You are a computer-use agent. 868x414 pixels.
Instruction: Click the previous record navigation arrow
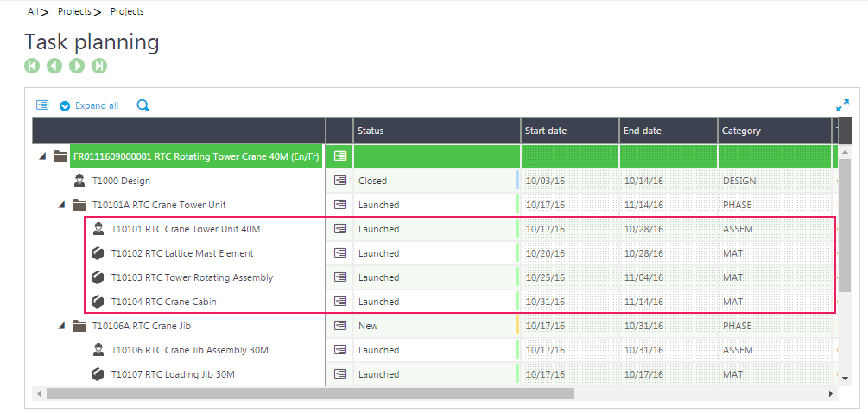click(x=54, y=66)
